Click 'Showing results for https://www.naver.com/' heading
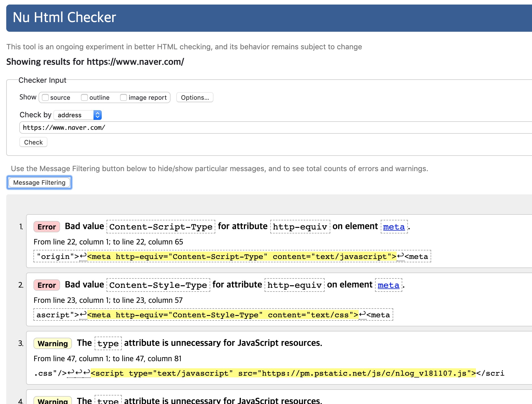532x404 pixels. tap(95, 62)
